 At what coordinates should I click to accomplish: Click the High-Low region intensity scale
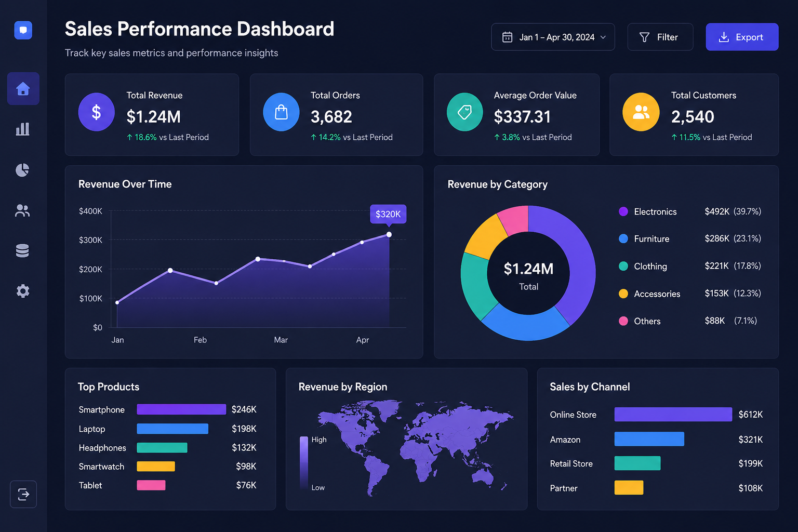pyautogui.click(x=304, y=463)
